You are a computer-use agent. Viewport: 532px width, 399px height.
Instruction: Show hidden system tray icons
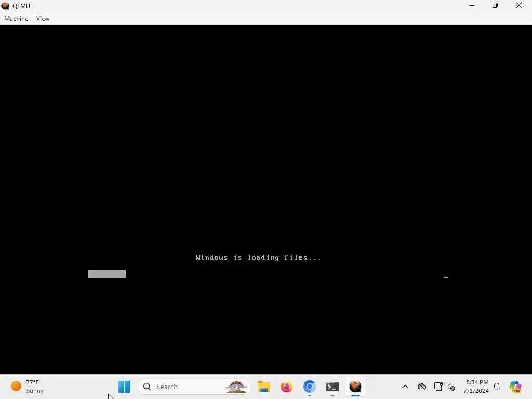(405, 387)
